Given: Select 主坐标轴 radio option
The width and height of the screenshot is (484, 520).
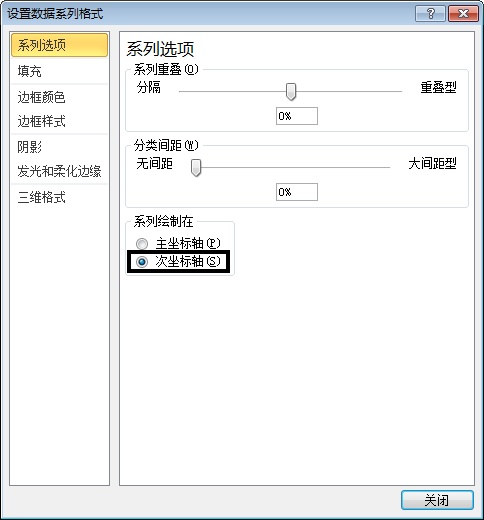Looking at the screenshot, I should [142, 244].
